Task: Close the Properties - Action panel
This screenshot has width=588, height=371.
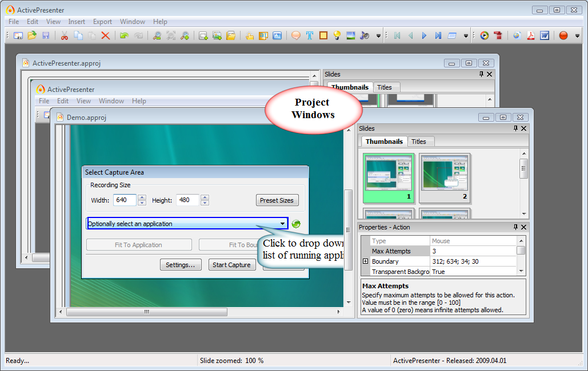Action: (x=524, y=227)
